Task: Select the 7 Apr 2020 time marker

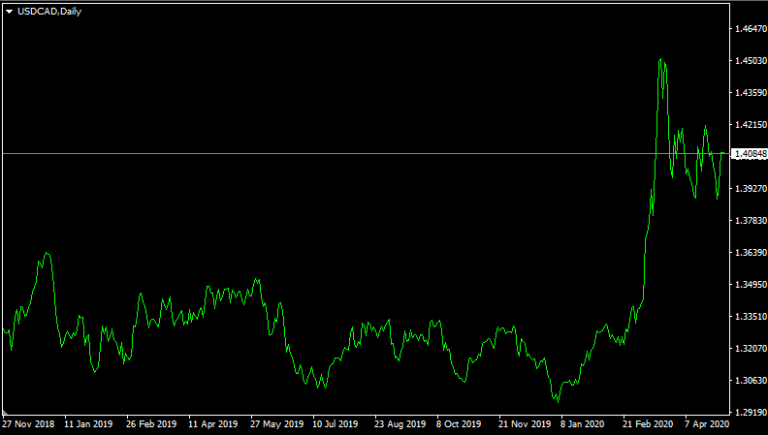Action: point(708,425)
